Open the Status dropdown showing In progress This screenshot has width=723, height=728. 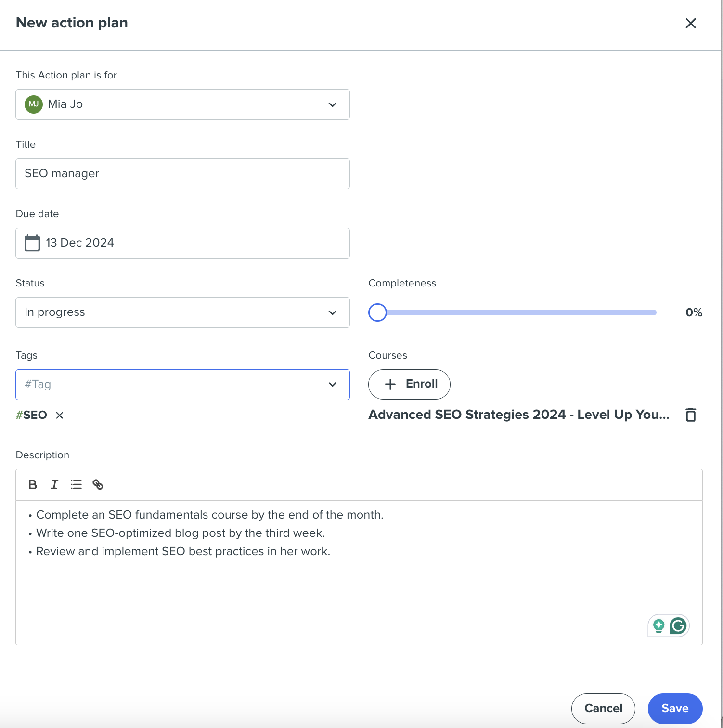(182, 312)
